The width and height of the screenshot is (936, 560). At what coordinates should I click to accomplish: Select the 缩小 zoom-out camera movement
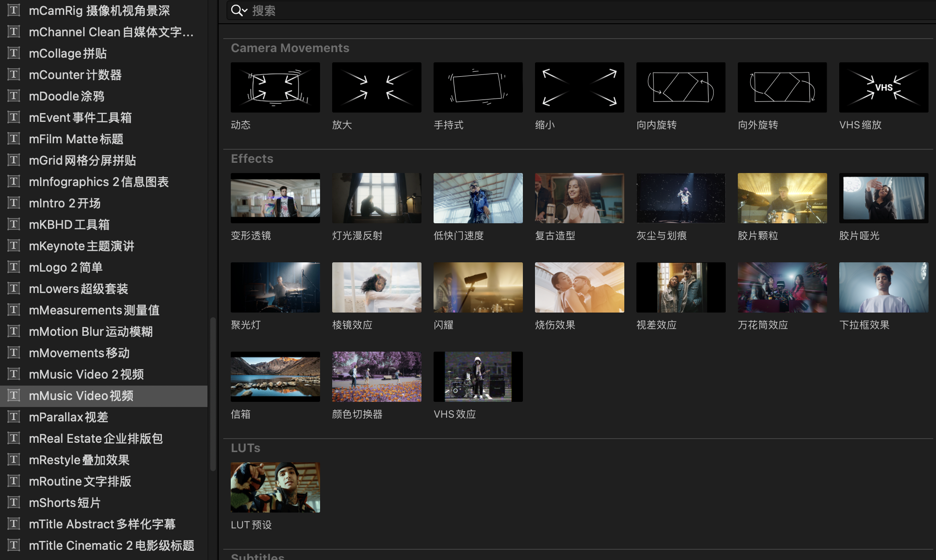(580, 87)
